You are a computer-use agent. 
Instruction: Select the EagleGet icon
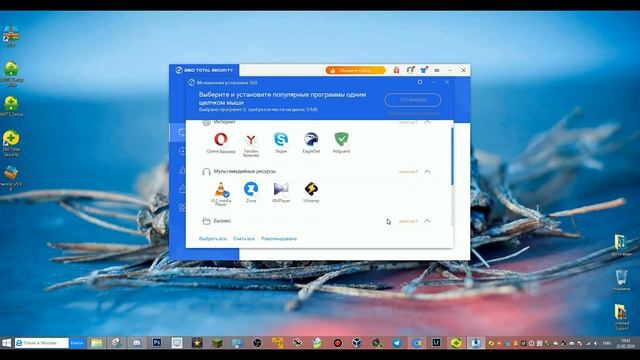311,140
